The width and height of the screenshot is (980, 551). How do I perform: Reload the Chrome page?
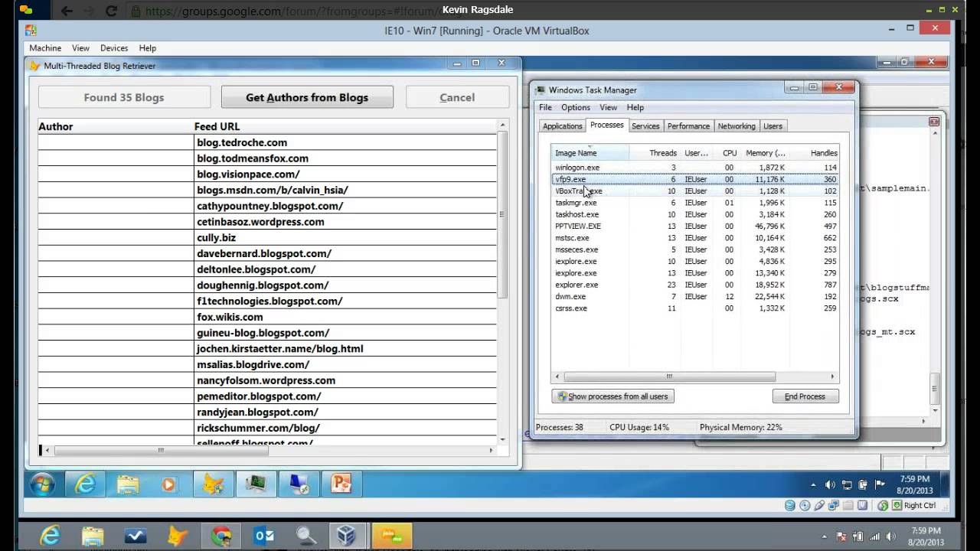pyautogui.click(x=112, y=11)
